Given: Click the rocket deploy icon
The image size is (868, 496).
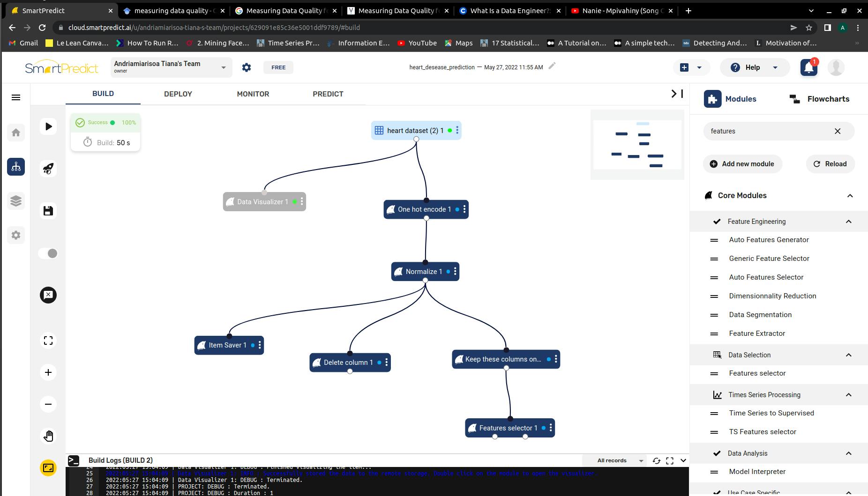Looking at the screenshot, I should (48, 169).
